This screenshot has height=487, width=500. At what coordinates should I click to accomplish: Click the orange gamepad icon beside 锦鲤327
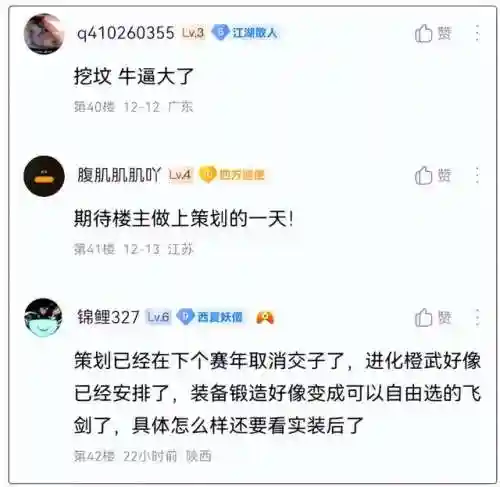[265, 317]
